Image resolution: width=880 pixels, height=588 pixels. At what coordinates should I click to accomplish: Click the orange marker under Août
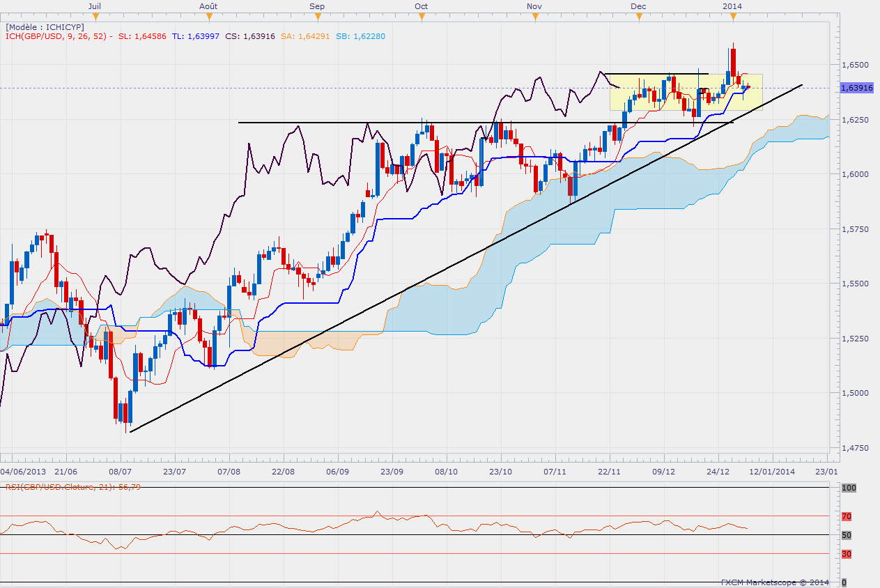tap(208, 17)
